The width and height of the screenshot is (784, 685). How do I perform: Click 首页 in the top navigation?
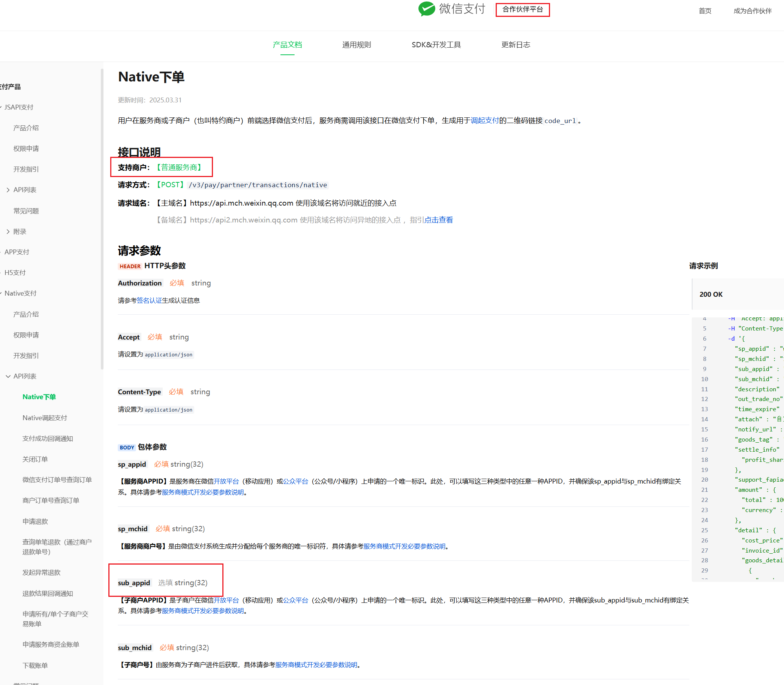click(x=705, y=11)
